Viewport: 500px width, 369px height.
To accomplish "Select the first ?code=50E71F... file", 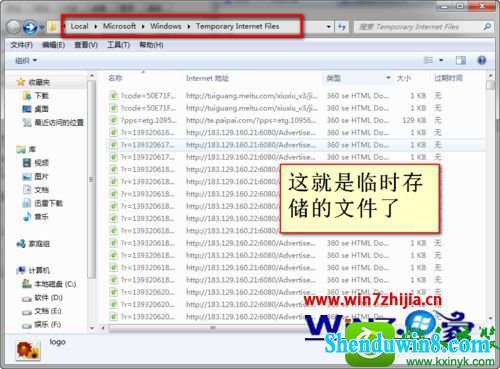I will point(148,96).
